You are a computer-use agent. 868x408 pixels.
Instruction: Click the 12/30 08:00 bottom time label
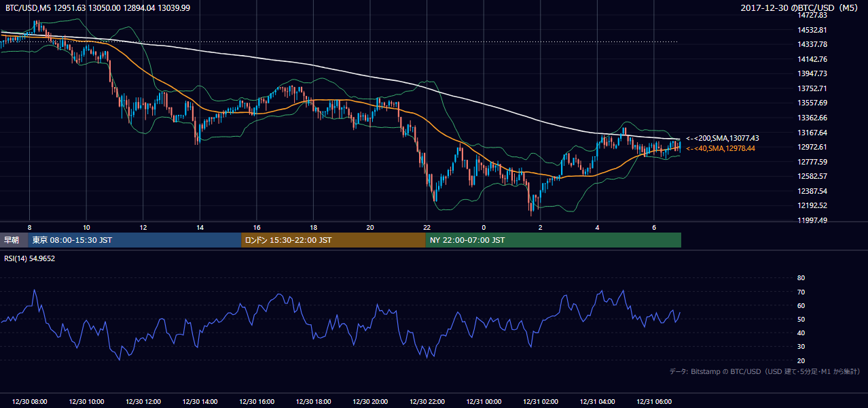click(x=29, y=402)
